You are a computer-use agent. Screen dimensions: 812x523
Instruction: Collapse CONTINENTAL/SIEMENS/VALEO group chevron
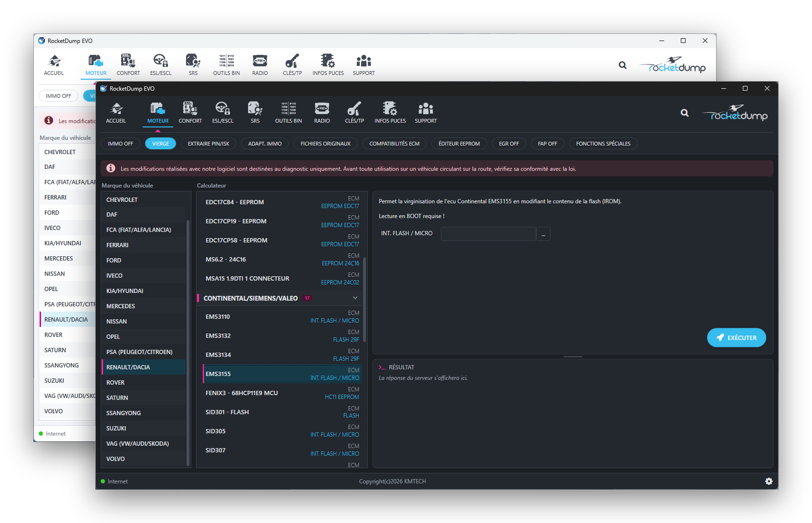[x=355, y=298]
